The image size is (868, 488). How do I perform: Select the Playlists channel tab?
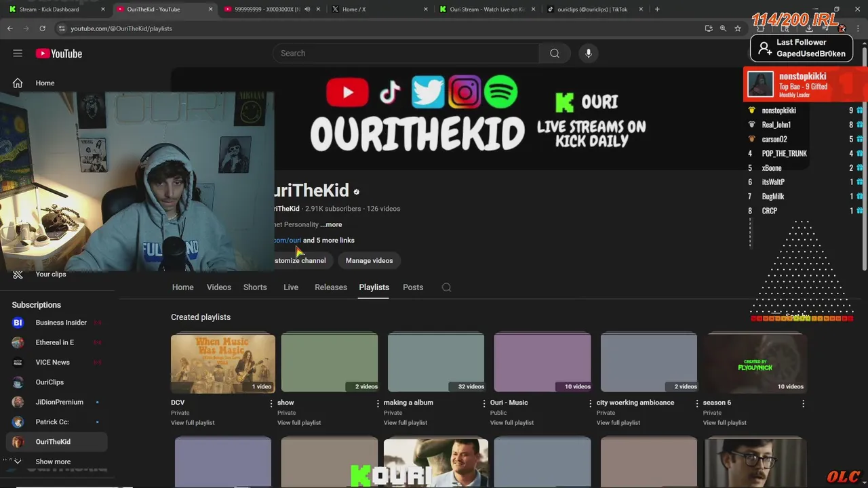pyautogui.click(x=374, y=287)
